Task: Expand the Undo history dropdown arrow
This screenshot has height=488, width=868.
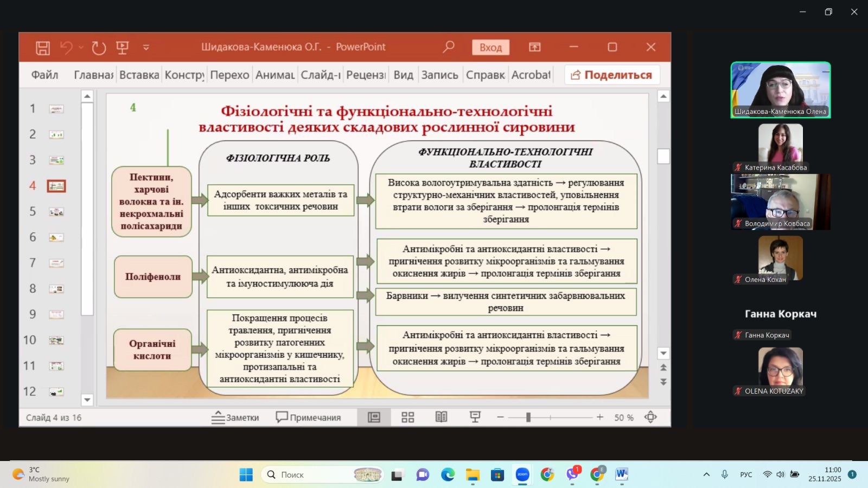Action: coord(81,48)
